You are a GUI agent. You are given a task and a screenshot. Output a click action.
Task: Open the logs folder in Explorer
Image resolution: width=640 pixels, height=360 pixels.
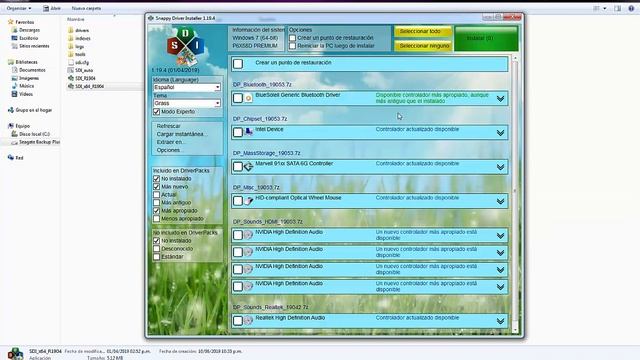[x=76, y=47]
